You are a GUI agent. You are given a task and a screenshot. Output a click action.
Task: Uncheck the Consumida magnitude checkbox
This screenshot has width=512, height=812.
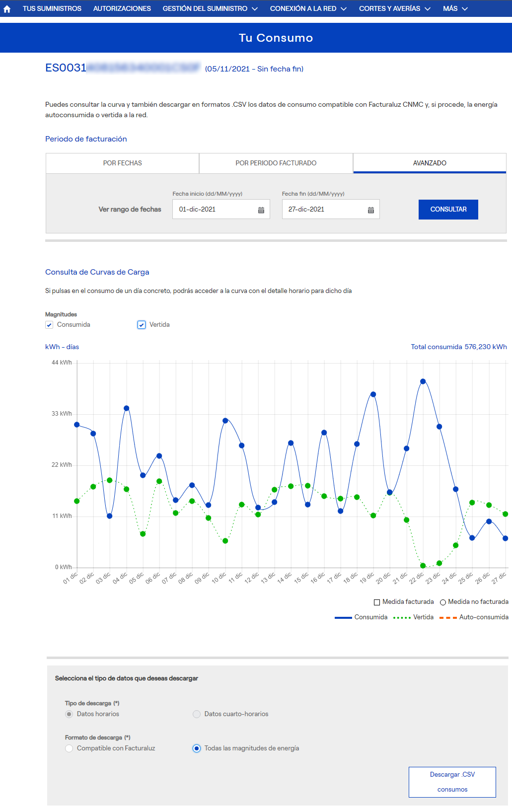point(49,325)
